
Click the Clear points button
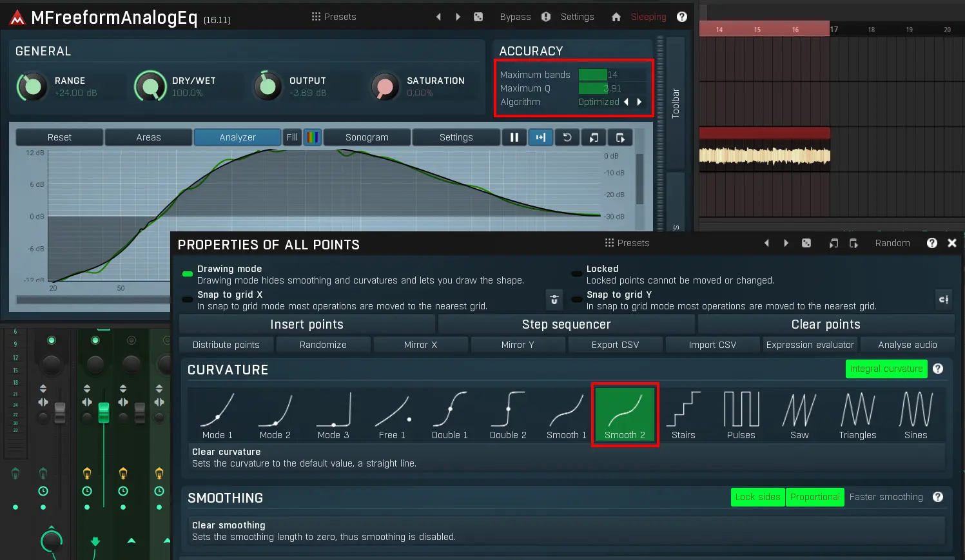(x=825, y=324)
